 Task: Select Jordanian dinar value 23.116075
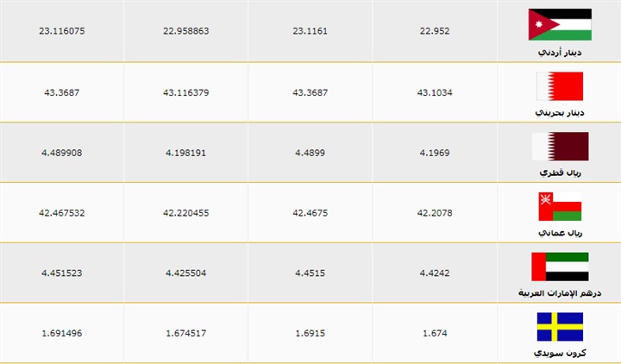click(x=61, y=30)
